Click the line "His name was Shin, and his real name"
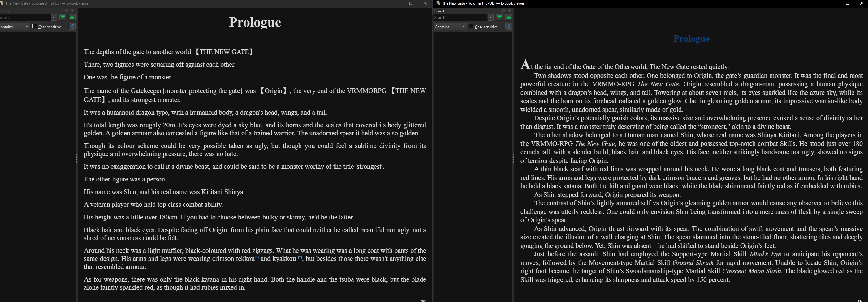 point(164,192)
